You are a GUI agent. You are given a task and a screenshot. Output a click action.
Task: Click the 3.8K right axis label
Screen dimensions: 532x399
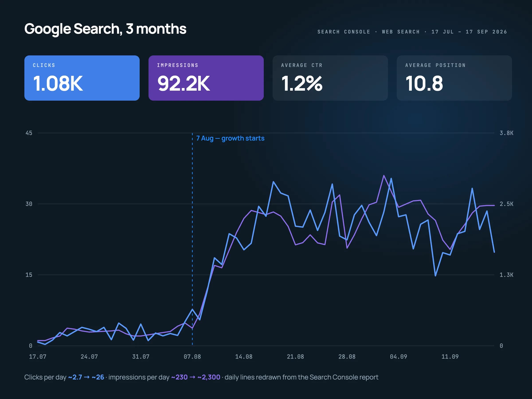tap(506, 133)
